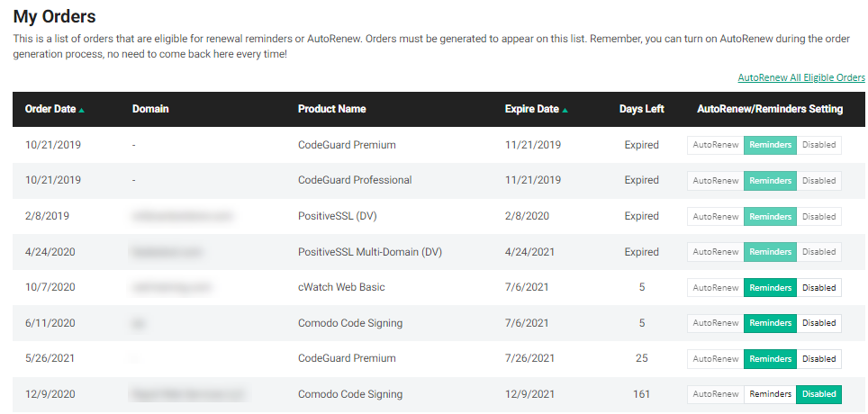Click Comodo Code Signing product expiring 12/9/2021
The image size is (868, 414).
click(349, 394)
